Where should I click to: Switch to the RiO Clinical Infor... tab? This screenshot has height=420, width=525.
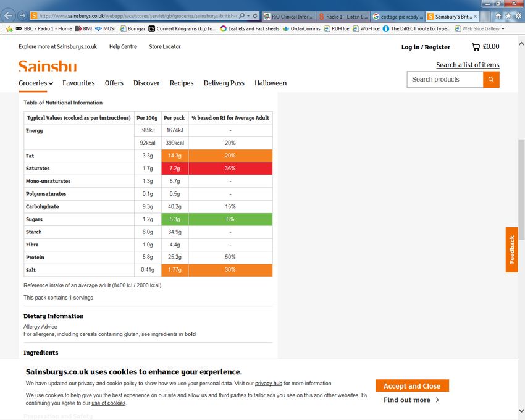click(288, 17)
